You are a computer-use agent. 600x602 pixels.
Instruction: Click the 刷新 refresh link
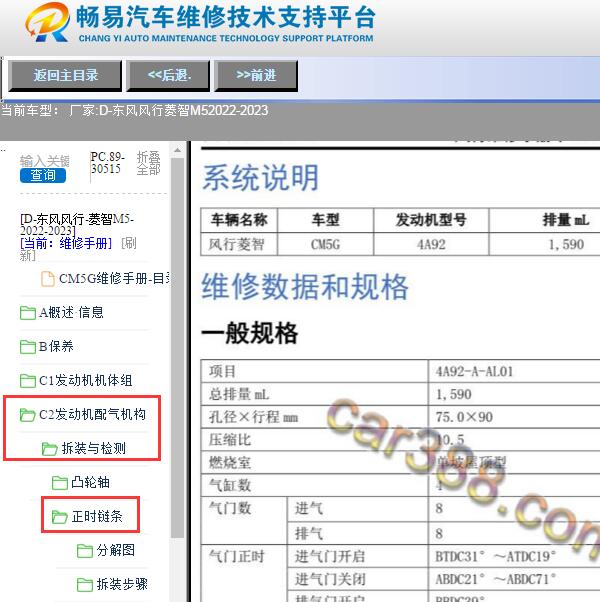129,243
